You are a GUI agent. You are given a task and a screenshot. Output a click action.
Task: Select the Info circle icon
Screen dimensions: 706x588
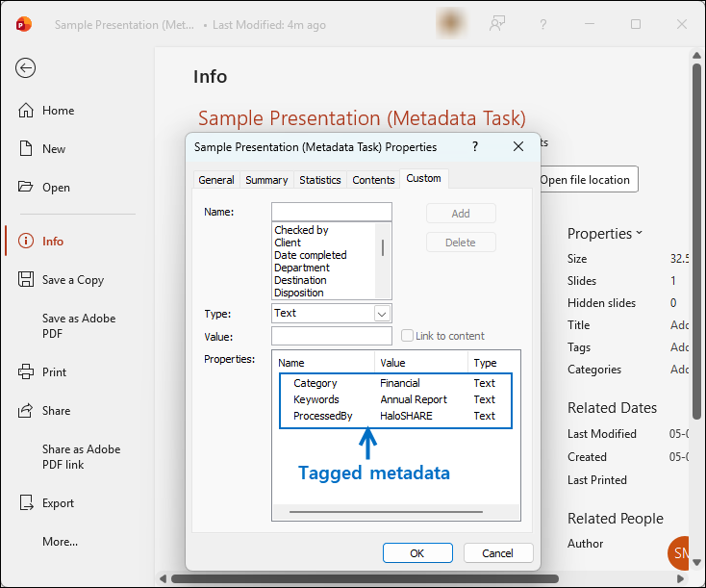click(x=26, y=241)
